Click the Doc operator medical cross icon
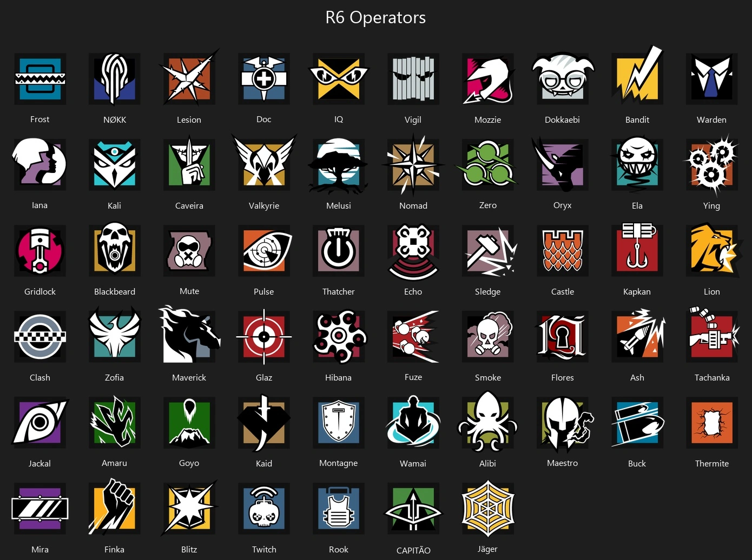The width and height of the screenshot is (752, 560). point(264,79)
